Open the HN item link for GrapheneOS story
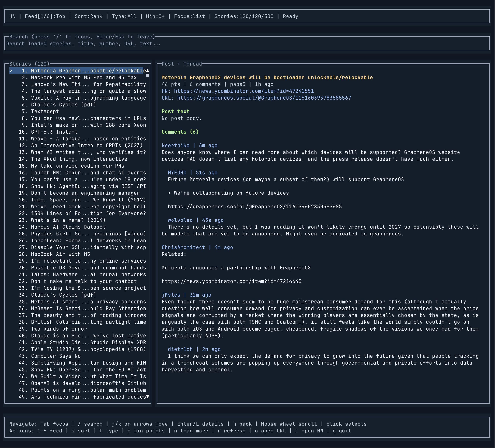 (243, 91)
